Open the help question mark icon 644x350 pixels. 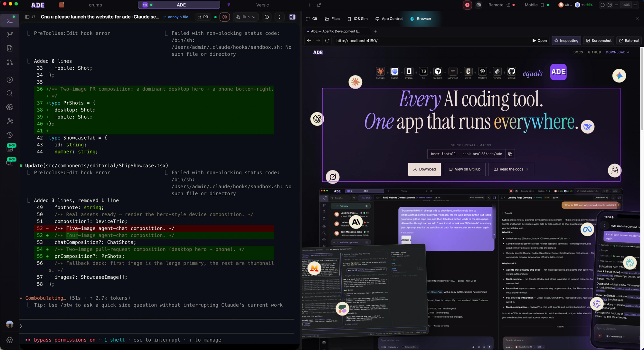click(x=610, y=5)
